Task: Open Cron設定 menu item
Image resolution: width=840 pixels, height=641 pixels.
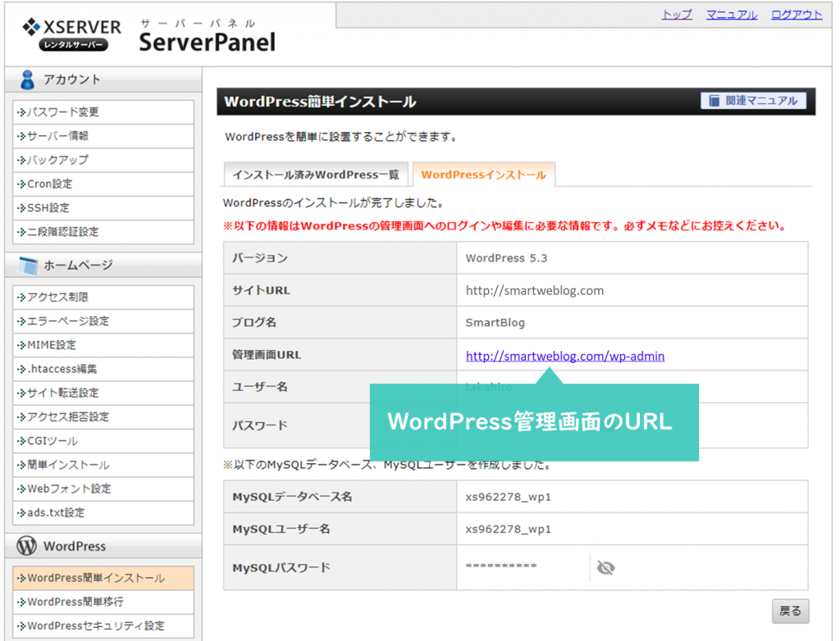Action: pos(103,184)
